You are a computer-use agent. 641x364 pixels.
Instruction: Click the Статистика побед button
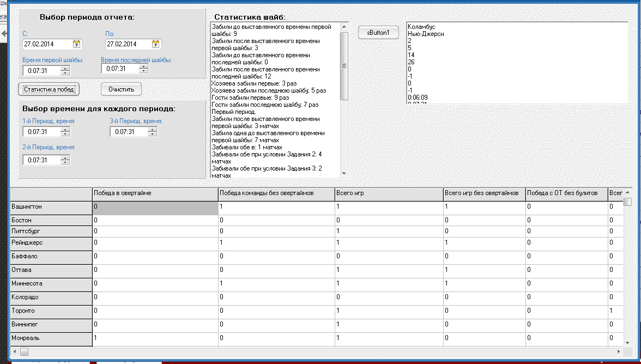(x=49, y=89)
